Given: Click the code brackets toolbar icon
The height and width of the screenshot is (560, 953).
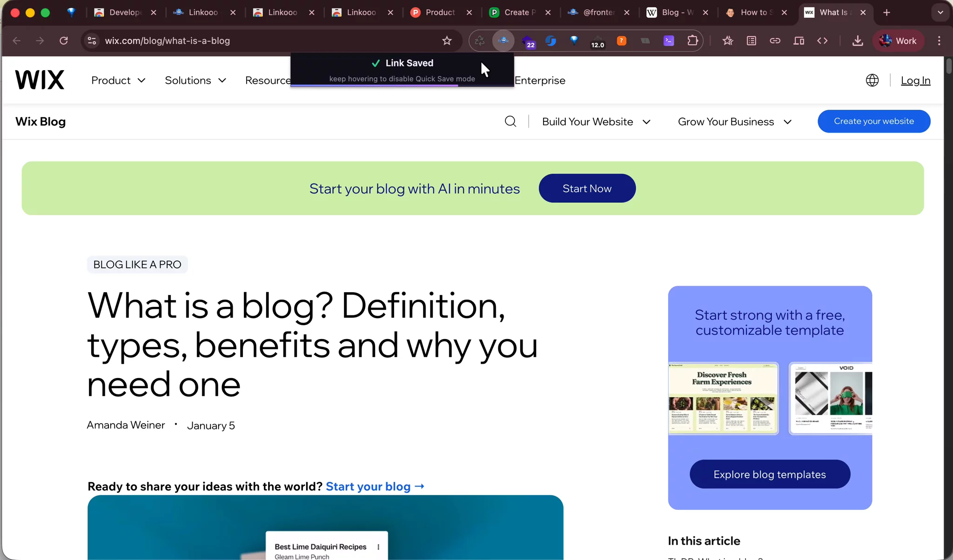Looking at the screenshot, I should tap(822, 41).
